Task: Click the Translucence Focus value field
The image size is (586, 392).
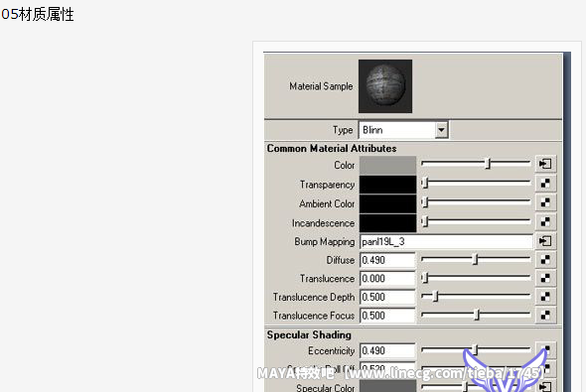Action: pyautogui.click(x=387, y=316)
